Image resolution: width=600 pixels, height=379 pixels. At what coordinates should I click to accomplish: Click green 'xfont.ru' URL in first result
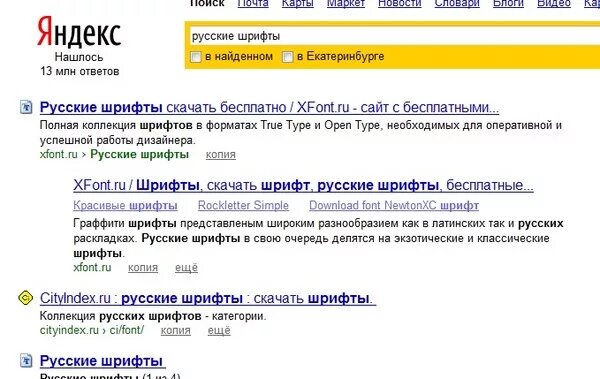(x=59, y=154)
